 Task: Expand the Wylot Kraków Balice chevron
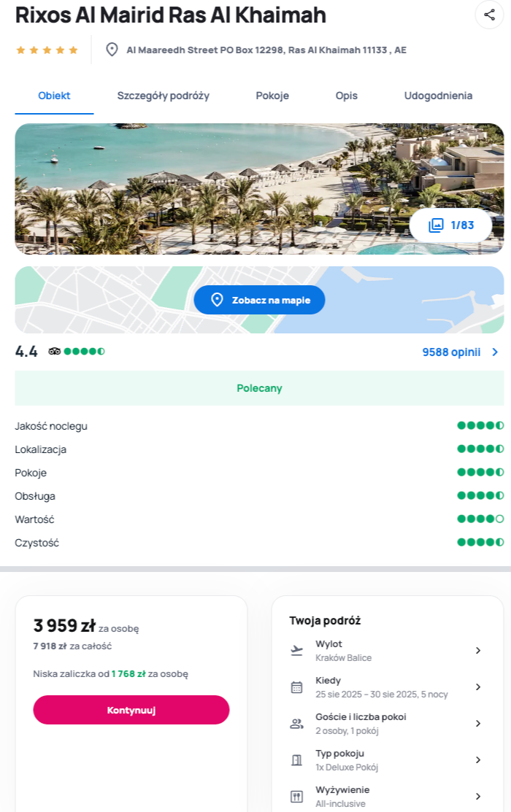pyautogui.click(x=478, y=651)
